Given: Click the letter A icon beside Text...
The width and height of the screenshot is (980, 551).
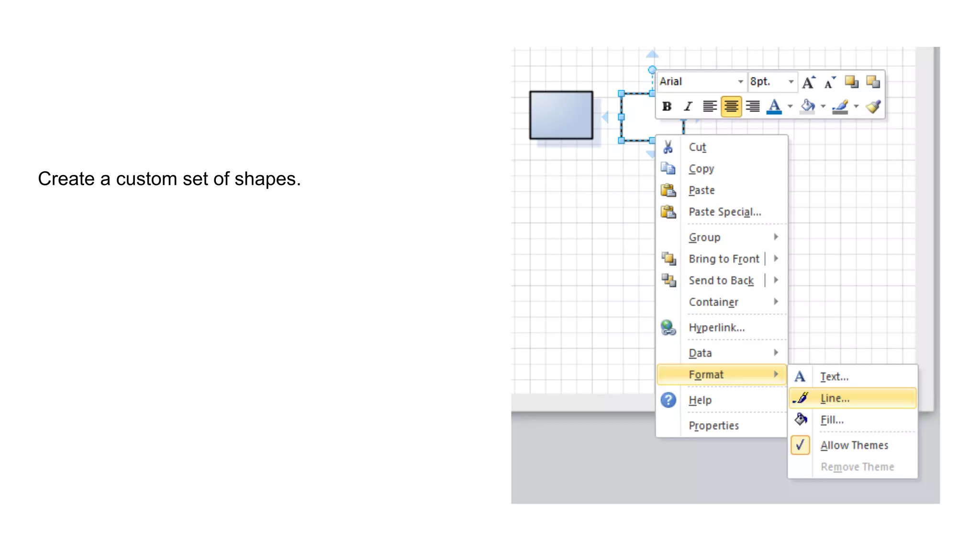Looking at the screenshot, I should coord(800,377).
